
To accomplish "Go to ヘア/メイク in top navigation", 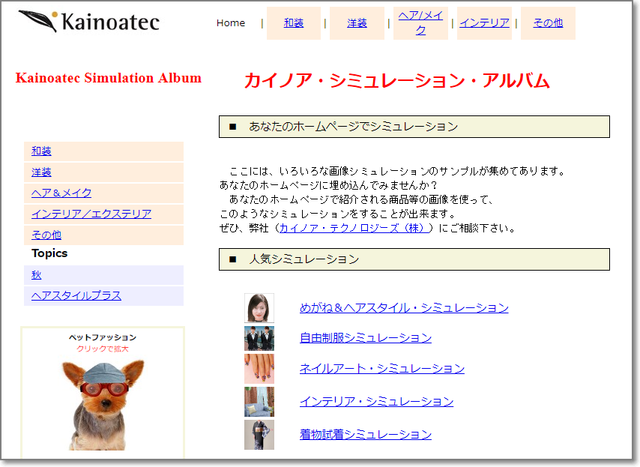I will 420,23.
